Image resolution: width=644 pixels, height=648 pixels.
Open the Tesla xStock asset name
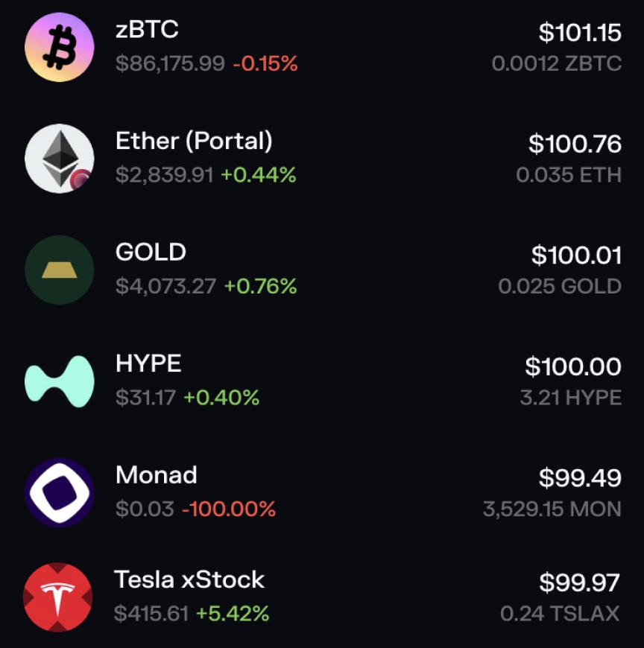pos(189,579)
